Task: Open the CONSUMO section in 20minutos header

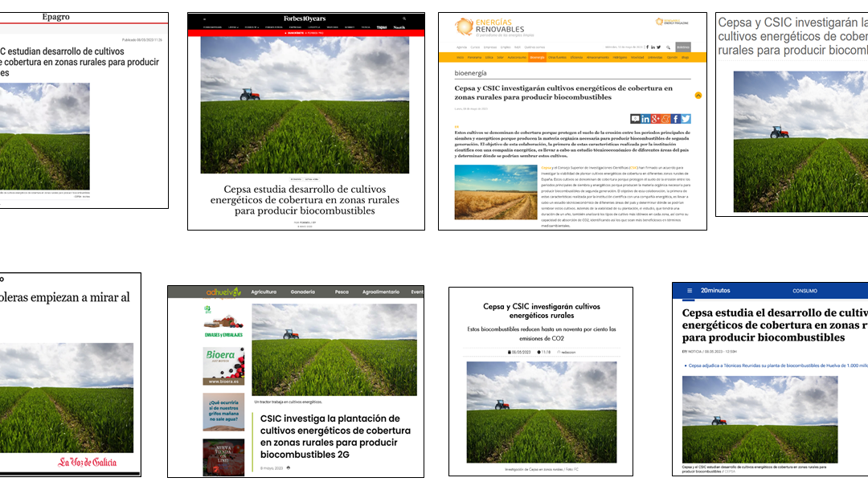Action: click(805, 291)
